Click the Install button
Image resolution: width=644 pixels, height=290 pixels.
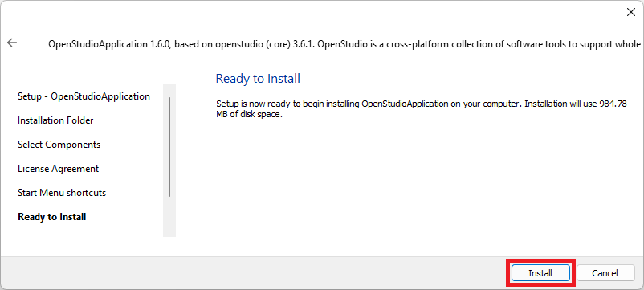pos(540,273)
